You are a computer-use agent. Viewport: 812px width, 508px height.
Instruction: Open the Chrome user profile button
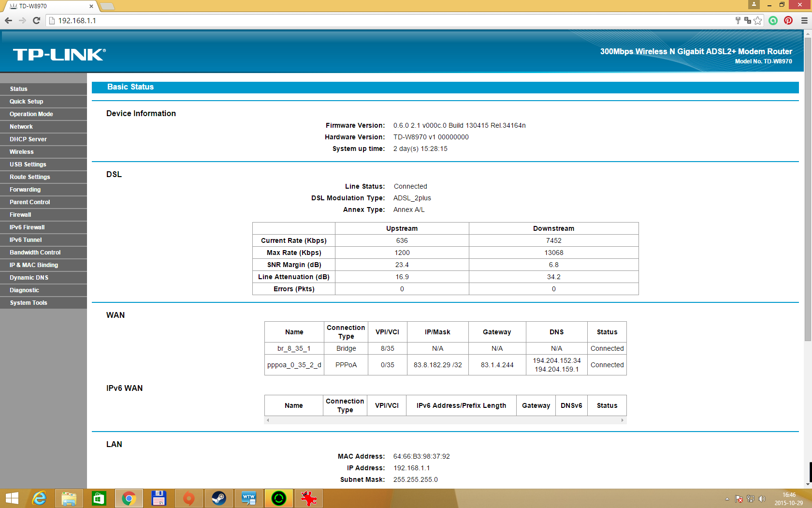pos(754,4)
